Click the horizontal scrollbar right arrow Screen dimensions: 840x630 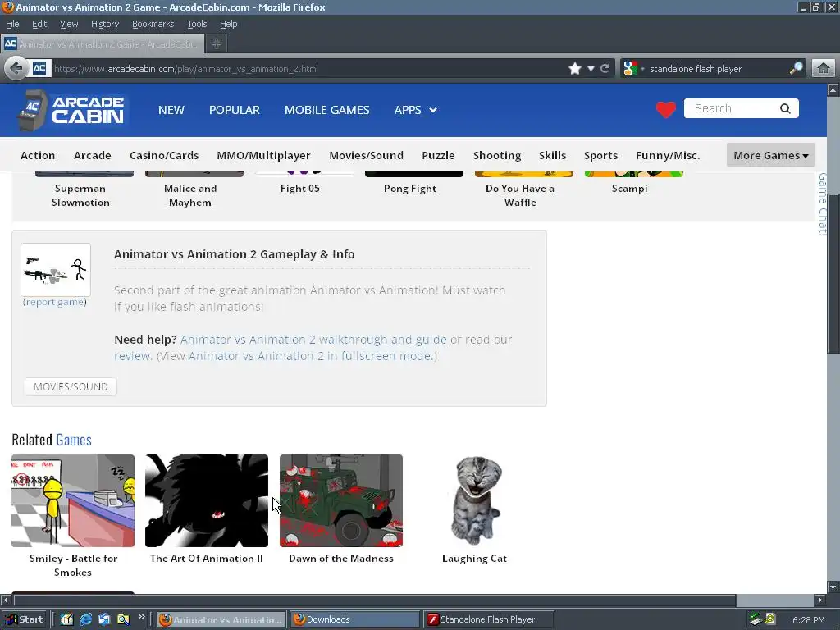point(820,600)
